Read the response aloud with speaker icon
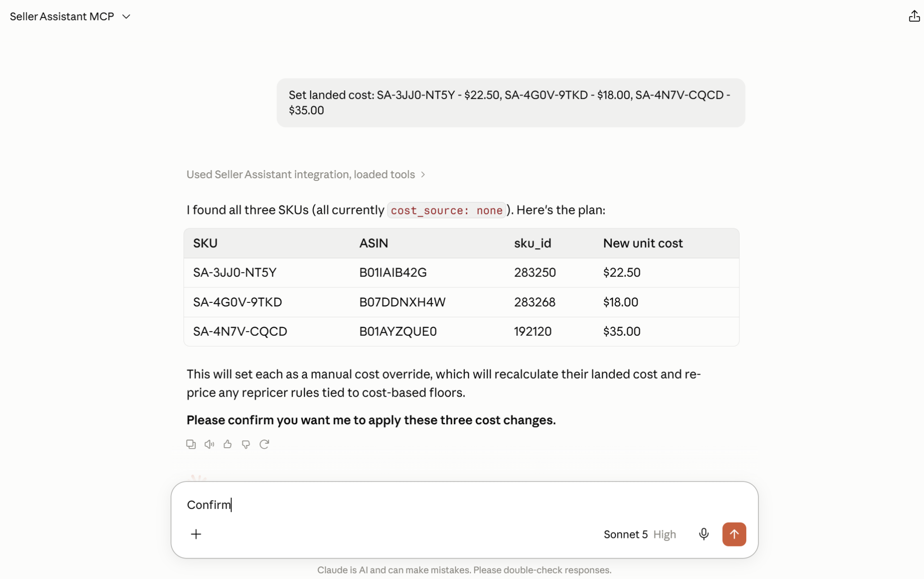The image size is (924, 579). [x=209, y=444]
